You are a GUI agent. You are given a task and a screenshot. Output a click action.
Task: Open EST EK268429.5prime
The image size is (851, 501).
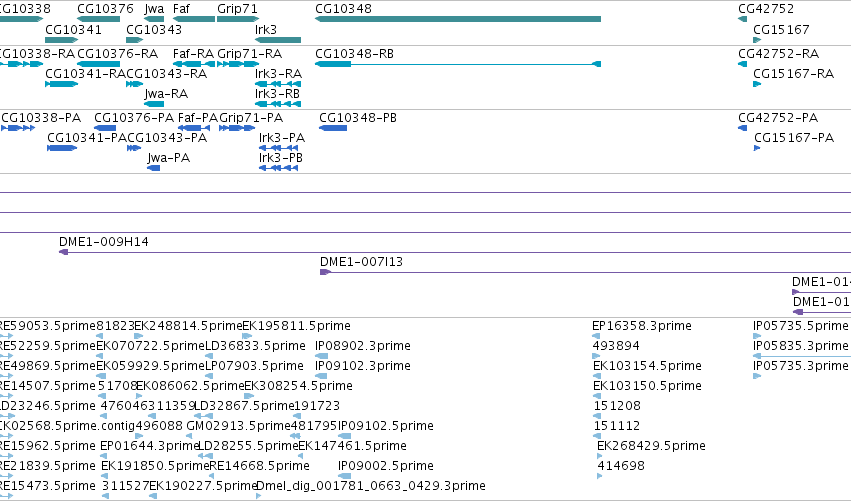point(651,446)
